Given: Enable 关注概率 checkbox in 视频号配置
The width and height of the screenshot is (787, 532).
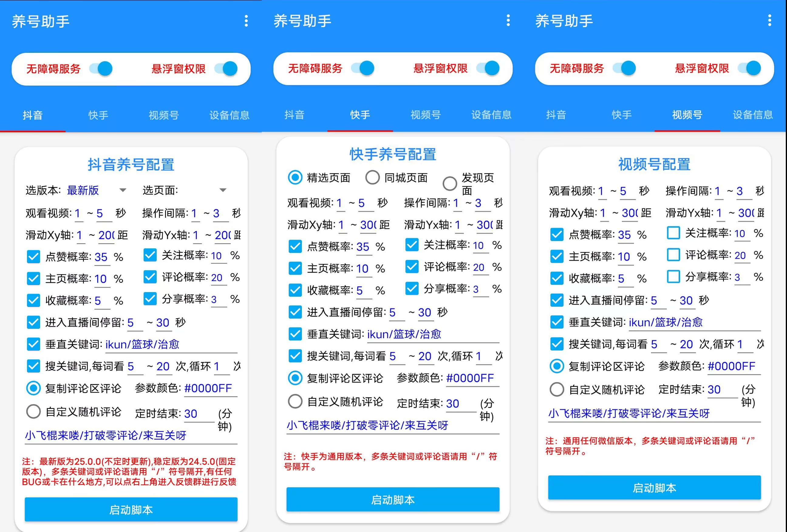Looking at the screenshot, I should tap(673, 233).
